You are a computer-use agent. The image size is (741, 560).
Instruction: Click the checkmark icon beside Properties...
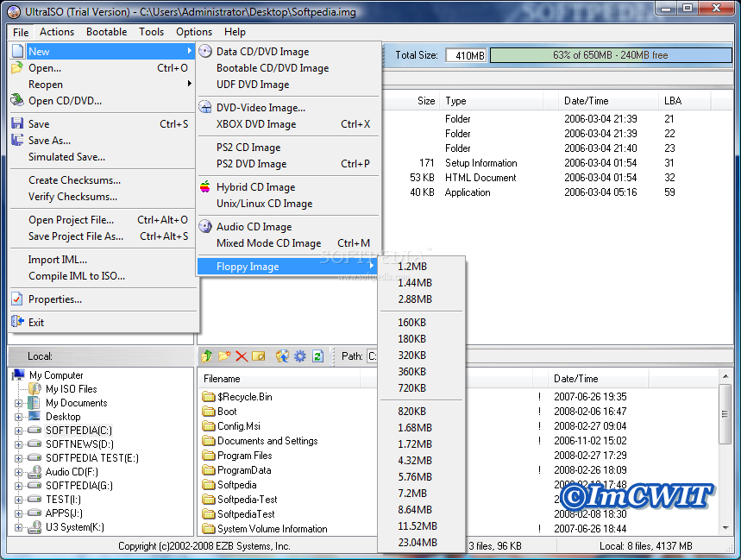click(x=17, y=299)
